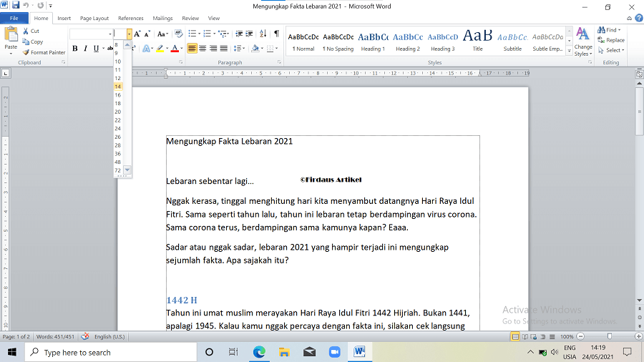The width and height of the screenshot is (644, 362).
Task: Toggle Center alignment
Action: point(203,49)
